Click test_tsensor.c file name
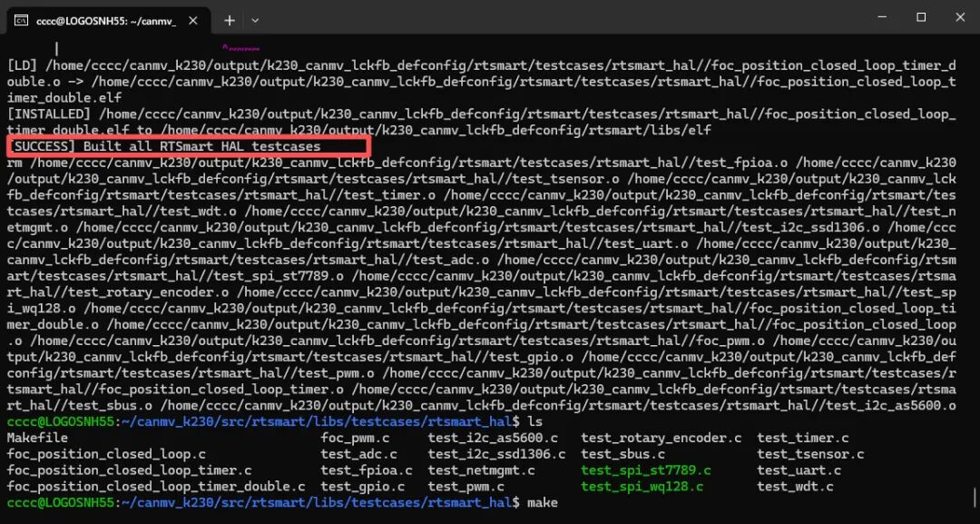The image size is (980, 524). tap(810, 454)
